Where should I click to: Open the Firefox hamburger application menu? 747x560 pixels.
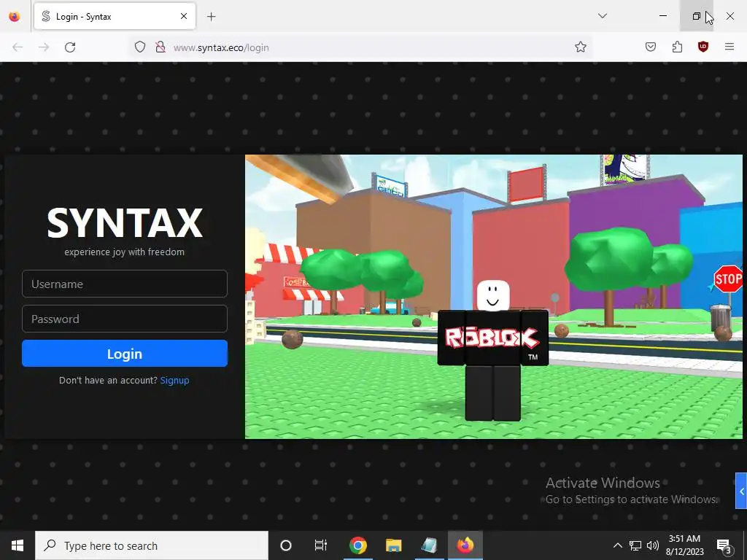(x=729, y=47)
